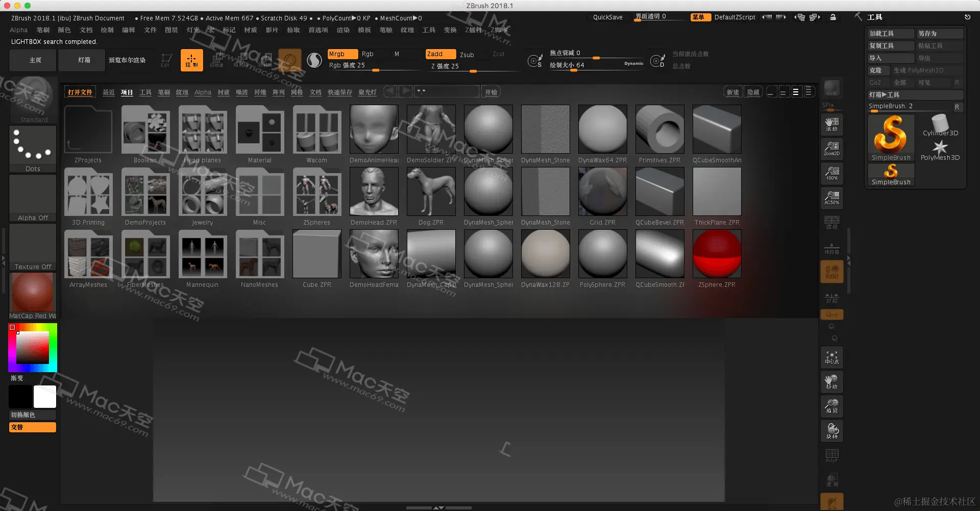
Task: Toggle the 交替 alternate color button
Action: pos(33,427)
